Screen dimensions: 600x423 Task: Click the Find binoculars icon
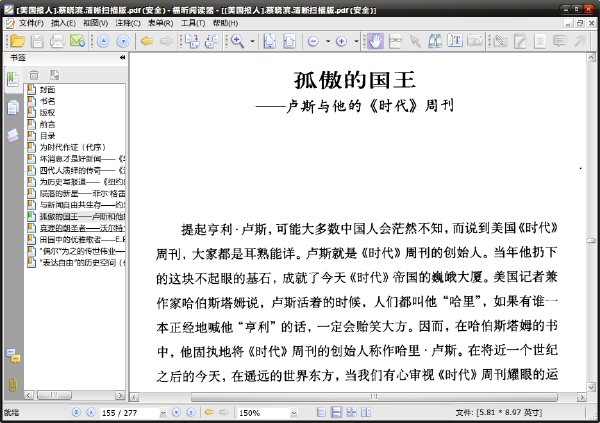point(435,41)
